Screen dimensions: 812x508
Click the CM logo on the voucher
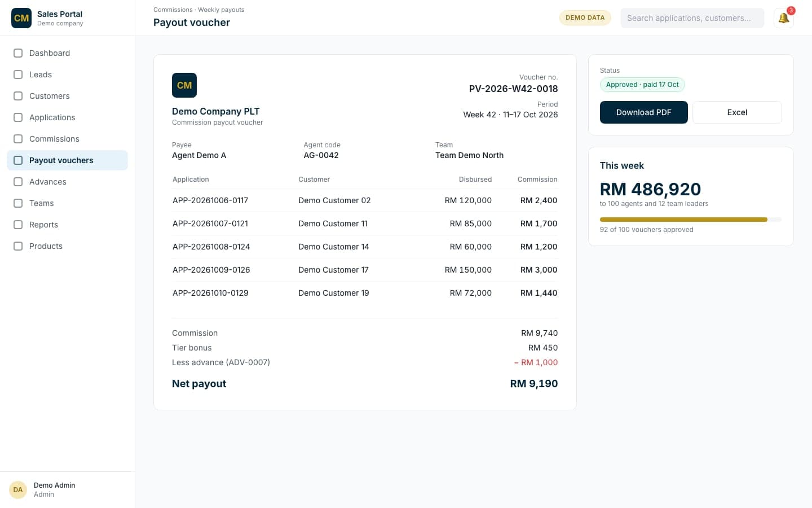click(x=184, y=85)
